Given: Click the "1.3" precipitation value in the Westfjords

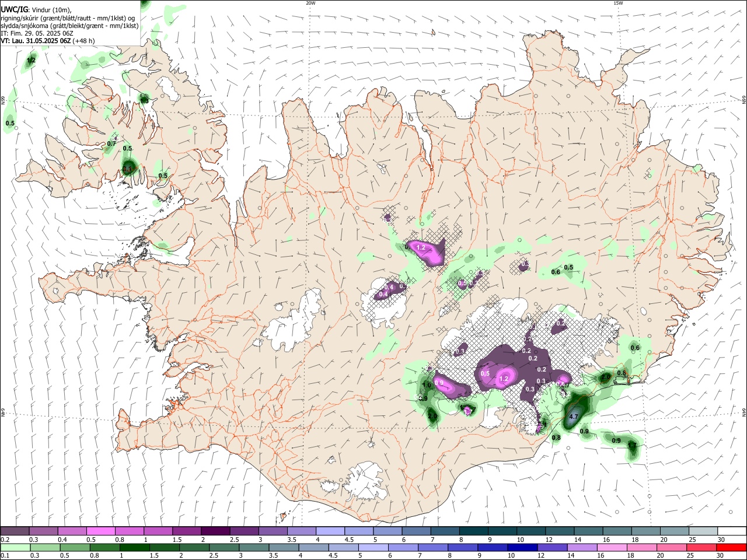Looking at the screenshot, I should click(x=144, y=101).
